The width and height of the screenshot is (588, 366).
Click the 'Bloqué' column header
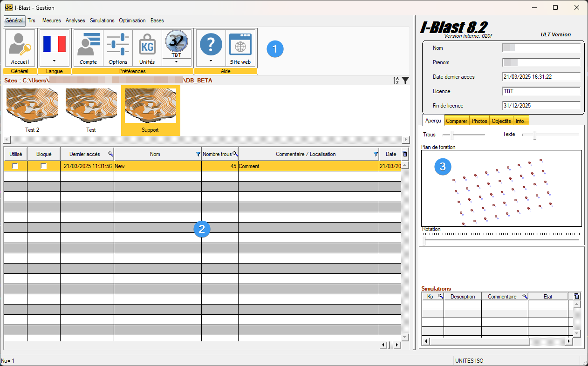pyautogui.click(x=44, y=154)
